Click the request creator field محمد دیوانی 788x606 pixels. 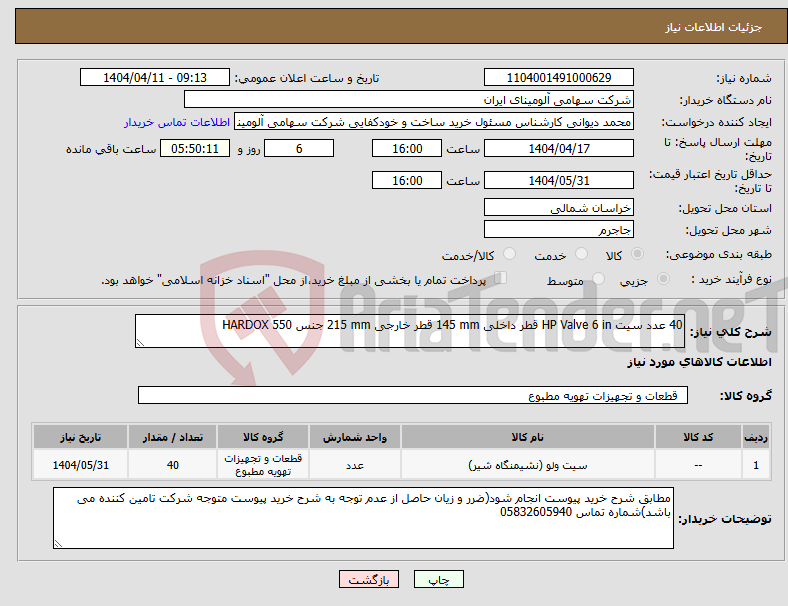point(434,122)
